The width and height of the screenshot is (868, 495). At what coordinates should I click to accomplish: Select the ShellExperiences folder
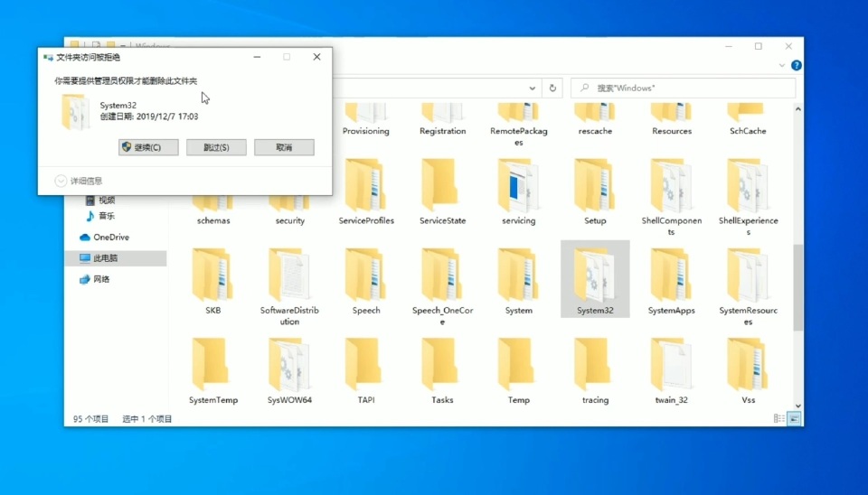click(748, 198)
